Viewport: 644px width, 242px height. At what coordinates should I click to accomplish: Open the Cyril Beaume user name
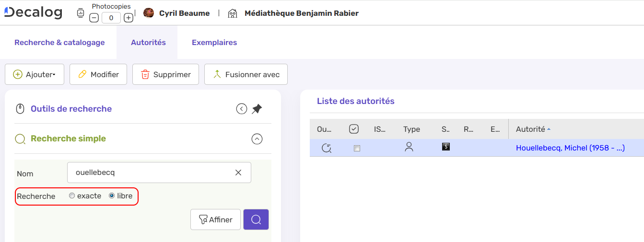(x=184, y=13)
